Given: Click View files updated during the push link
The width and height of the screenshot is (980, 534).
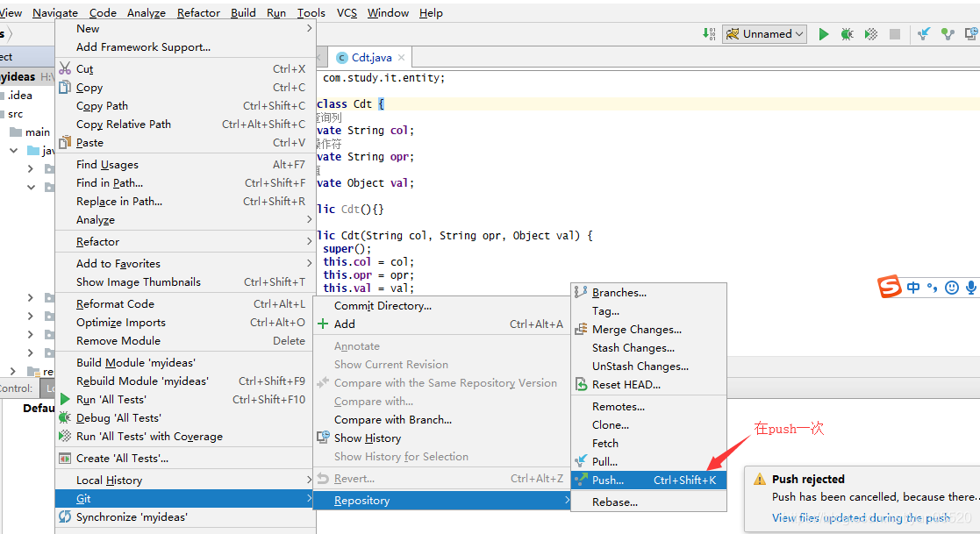Looking at the screenshot, I should tap(862, 517).
